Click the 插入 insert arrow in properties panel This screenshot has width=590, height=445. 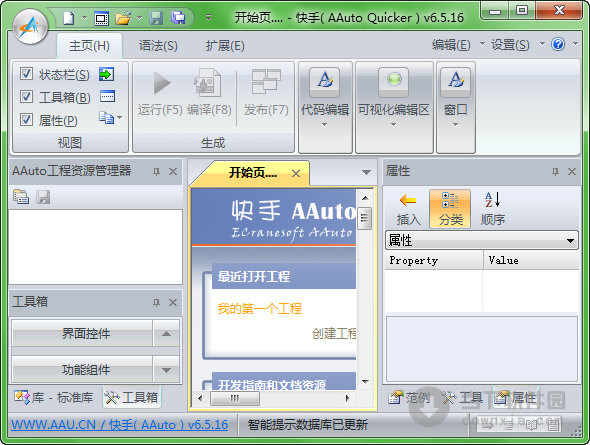pos(408,209)
